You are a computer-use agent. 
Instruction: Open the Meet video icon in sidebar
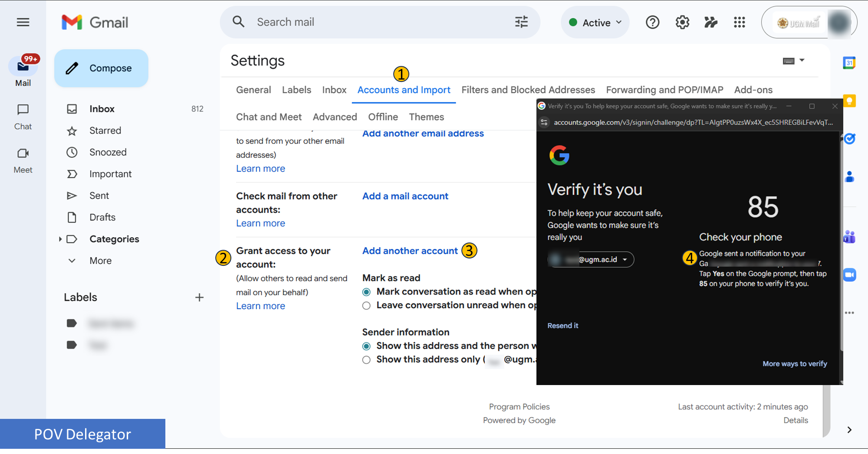[x=23, y=154]
